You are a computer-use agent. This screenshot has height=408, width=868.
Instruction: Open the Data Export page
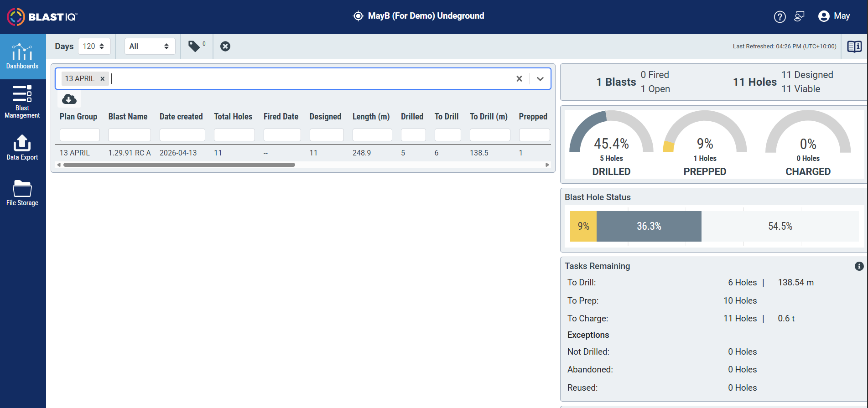coord(22,147)
